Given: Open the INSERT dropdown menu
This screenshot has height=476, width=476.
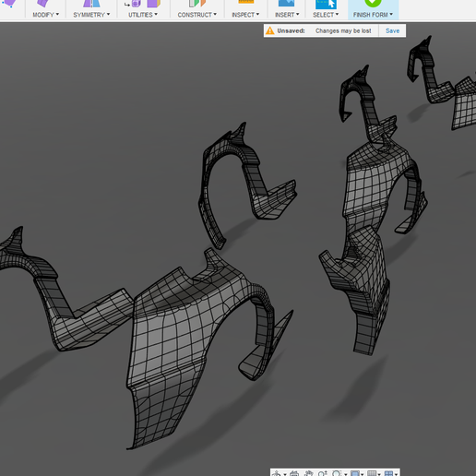Looking at the screenshot, I should click(287, 15).
